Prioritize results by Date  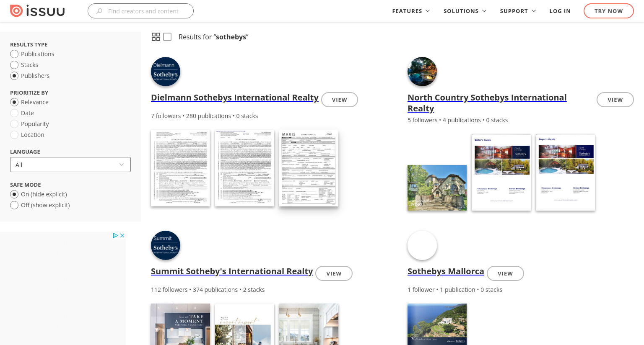coord(14,113)
